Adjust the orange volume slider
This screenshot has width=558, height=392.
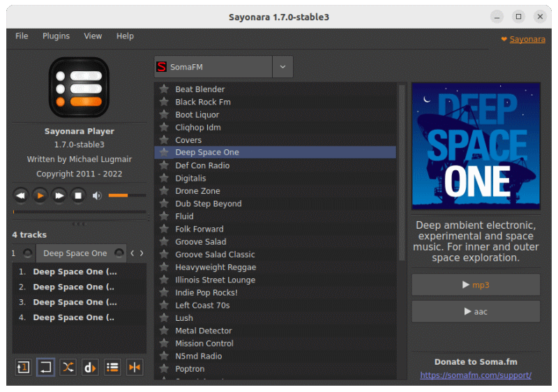pos(127,195)
